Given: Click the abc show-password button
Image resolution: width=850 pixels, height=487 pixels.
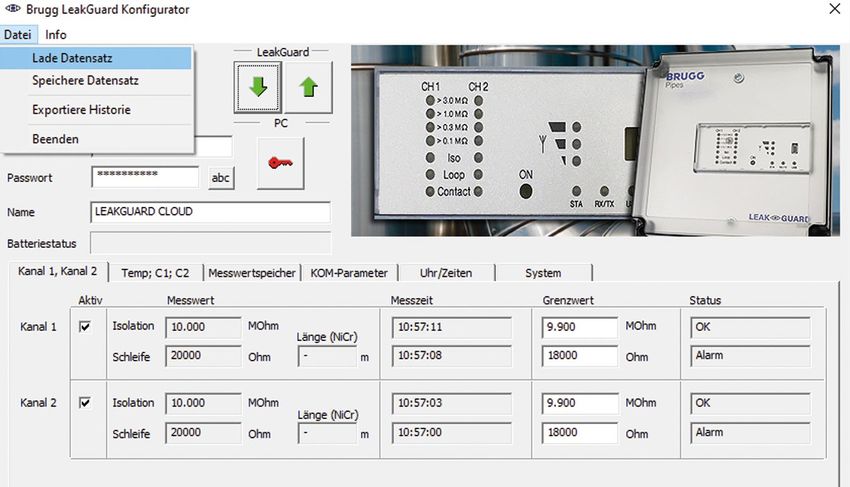Looking at the screenshot, I should click(221, 178).
